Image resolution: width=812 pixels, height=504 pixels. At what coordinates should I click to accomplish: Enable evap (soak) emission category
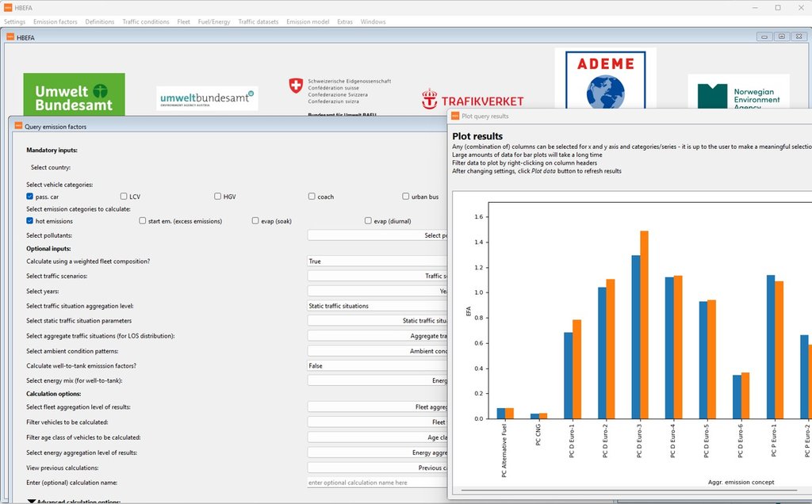point(255,220)
